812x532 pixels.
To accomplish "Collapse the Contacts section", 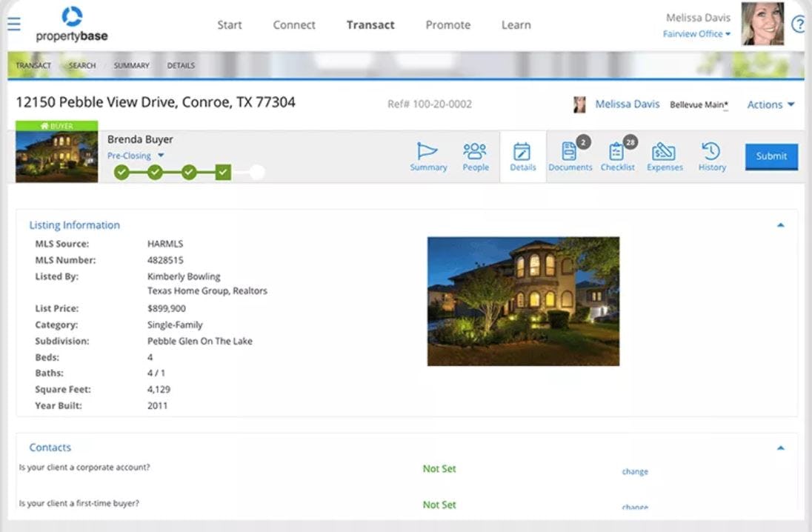I will point(780,448).
